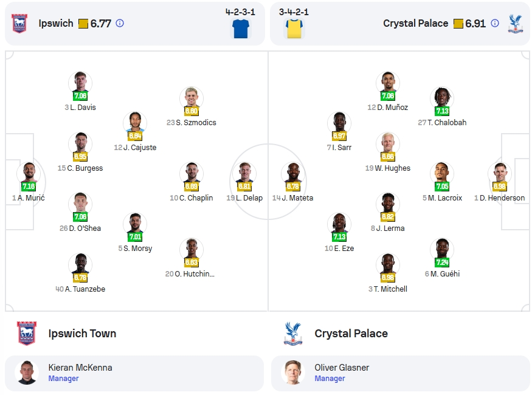Open D. Henderson's player avatar
The width and height of the screenshot is (532, 395).
coord(500,174)
